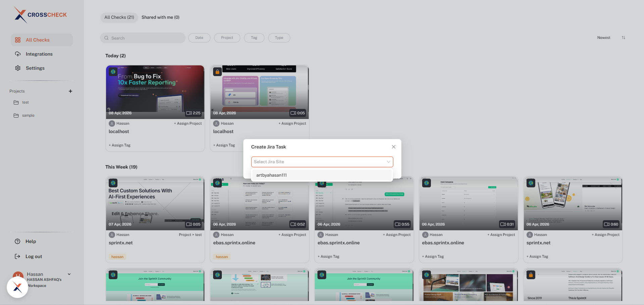The width and height of the screenshot is (644, 305).
Task: Assign a project to the 0:52 ebas check
Action: coord(292,235)
